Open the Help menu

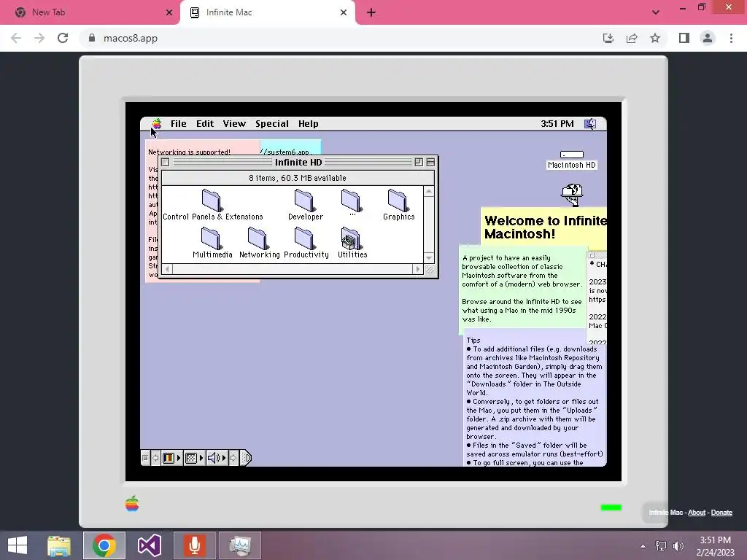[309, 124]
